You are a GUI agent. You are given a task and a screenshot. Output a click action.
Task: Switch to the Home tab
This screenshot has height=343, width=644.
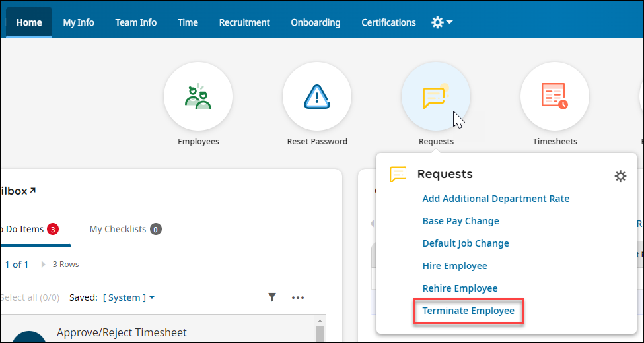[29, 22]
